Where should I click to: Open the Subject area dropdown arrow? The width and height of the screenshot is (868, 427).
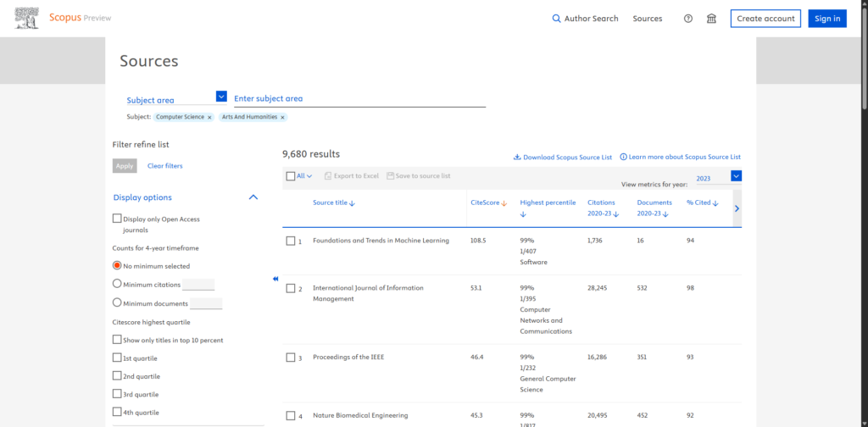coord(221,97)
